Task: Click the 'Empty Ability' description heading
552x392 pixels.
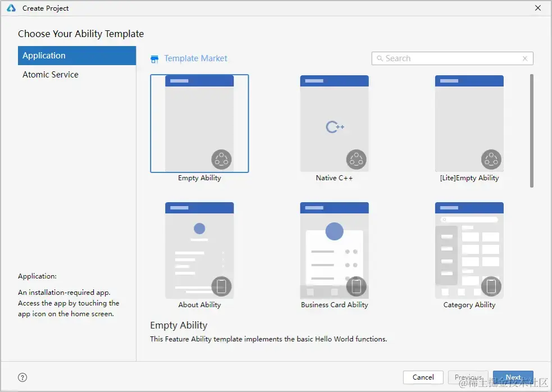Action: click(x=179, y=325)
